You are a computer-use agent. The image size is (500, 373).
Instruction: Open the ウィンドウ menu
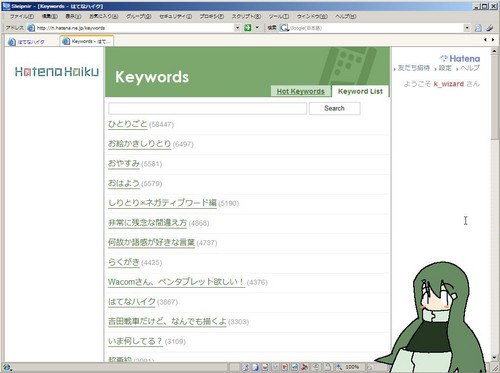[312, 16]
